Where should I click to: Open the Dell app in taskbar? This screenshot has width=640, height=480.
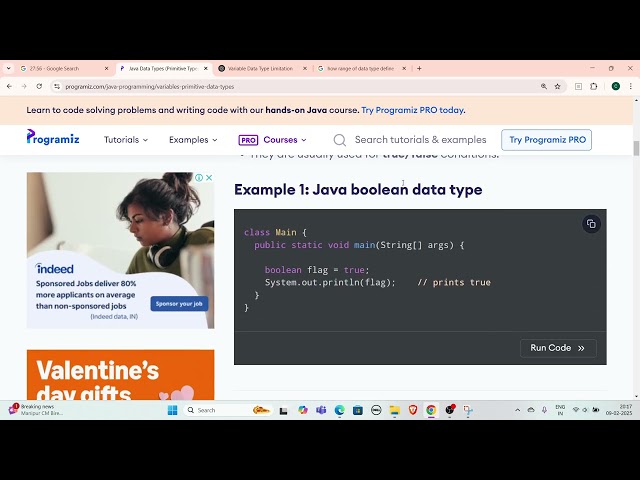click(376, 410)
